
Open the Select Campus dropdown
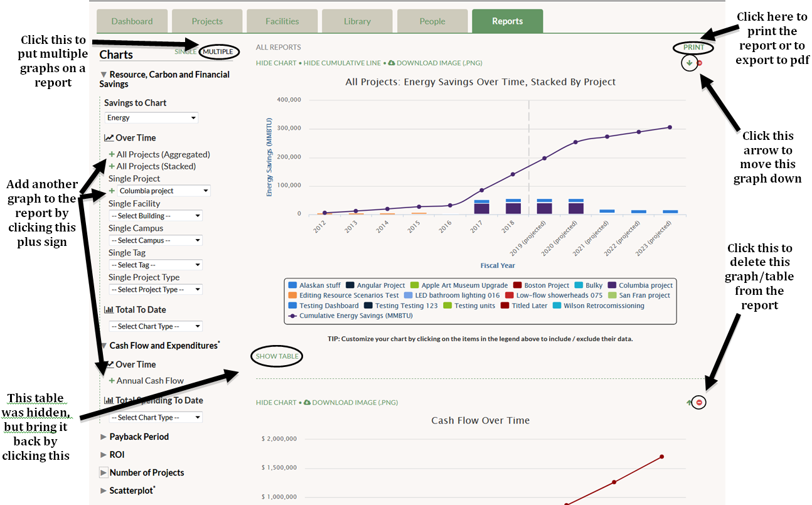[156, 240]
